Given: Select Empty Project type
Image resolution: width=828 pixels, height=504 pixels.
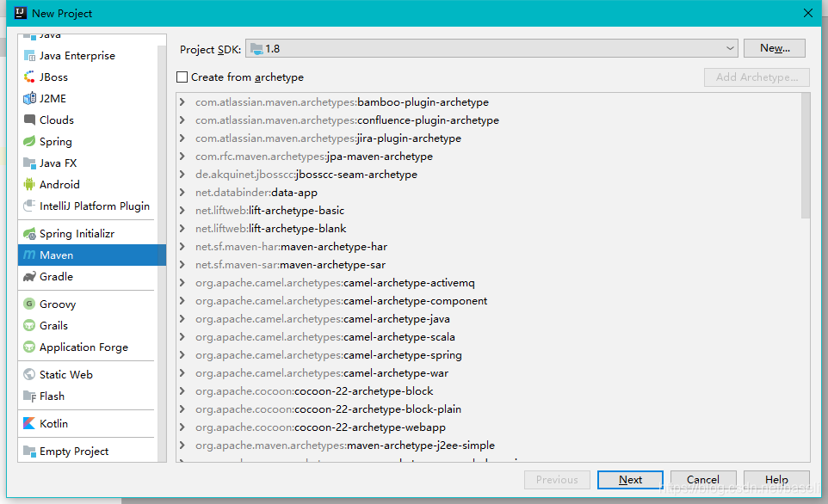Looking at the screenshot, I should pos(87,452).
